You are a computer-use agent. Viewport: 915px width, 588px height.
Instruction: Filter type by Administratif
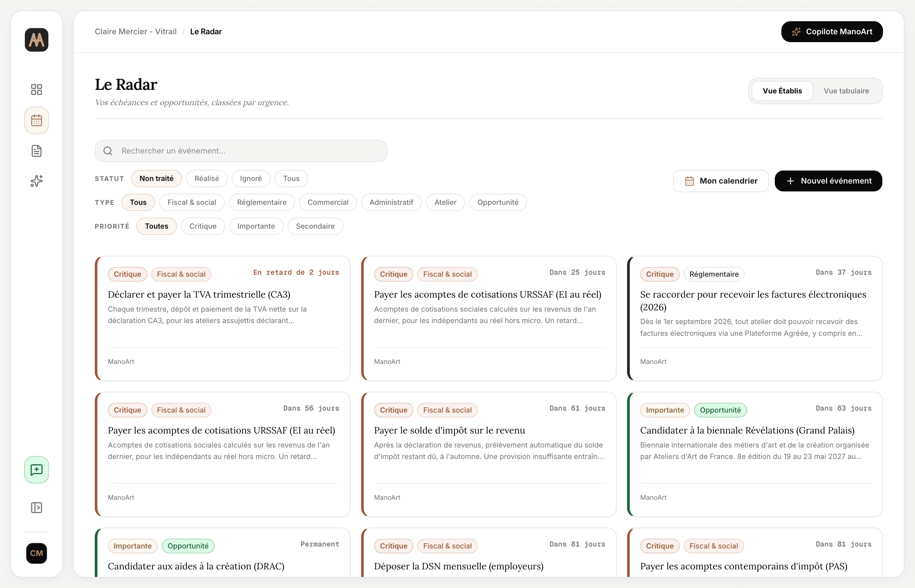pyautogui.click(x=391, y=202)
